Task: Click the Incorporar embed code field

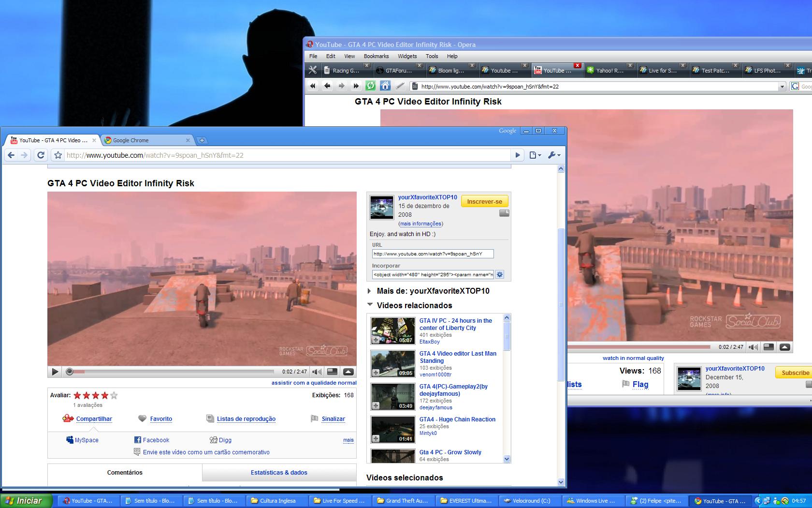Action: tap(433, 275)
